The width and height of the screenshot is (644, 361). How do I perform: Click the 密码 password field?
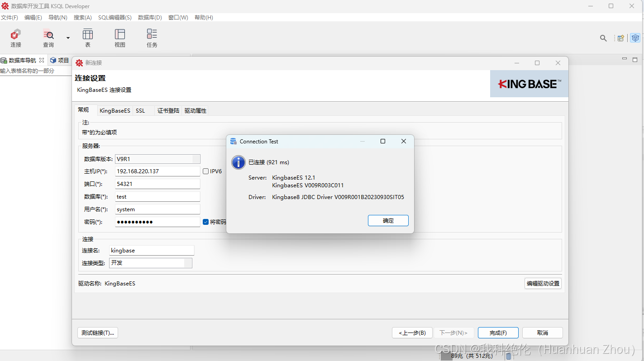click(157, 222)
